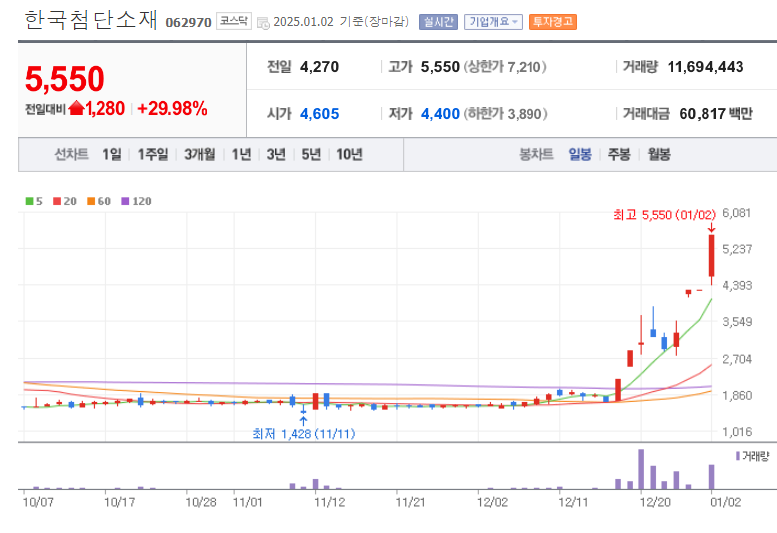Select the 10년 line chart tab
Viewport: 777px width, 533px height.
349,155
